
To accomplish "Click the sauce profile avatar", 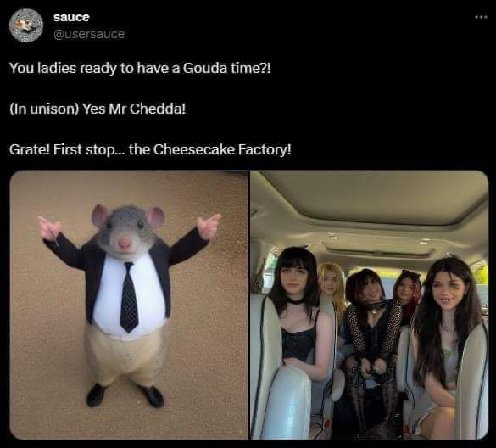I will [26, 25].
